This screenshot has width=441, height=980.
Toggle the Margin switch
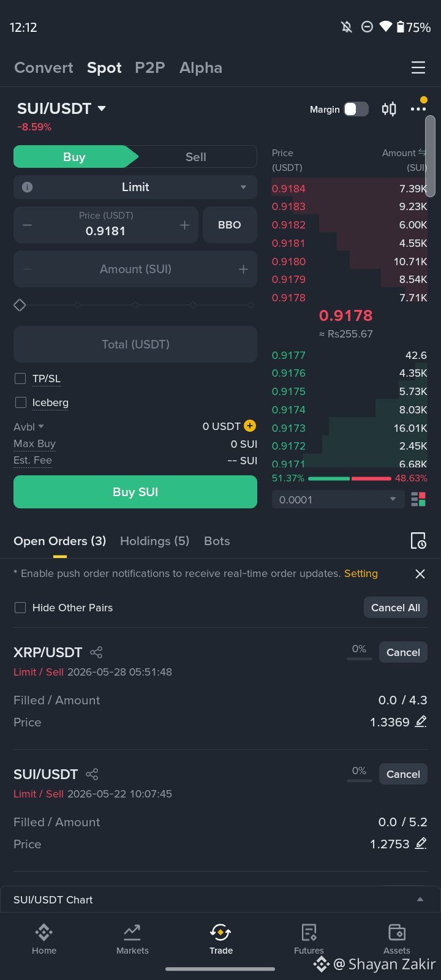(x=356, y=109)
